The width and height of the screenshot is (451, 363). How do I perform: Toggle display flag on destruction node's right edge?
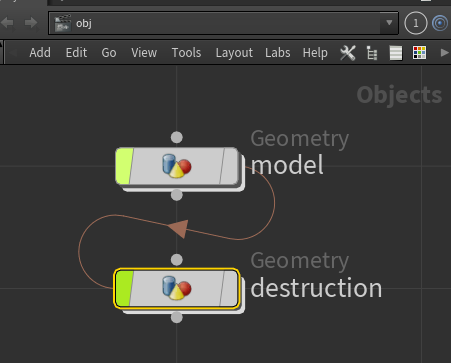click(x=229, y=288)
